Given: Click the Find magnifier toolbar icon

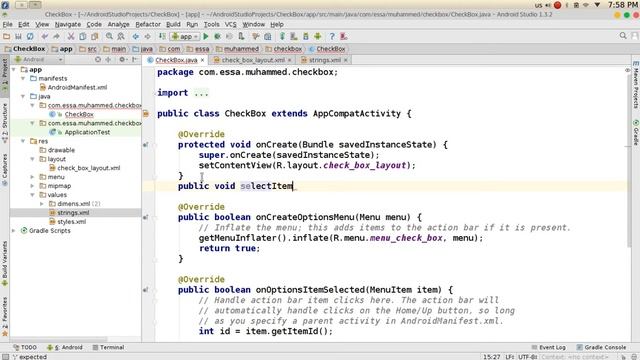Looking at the screenshot, I should click(109, 36).
